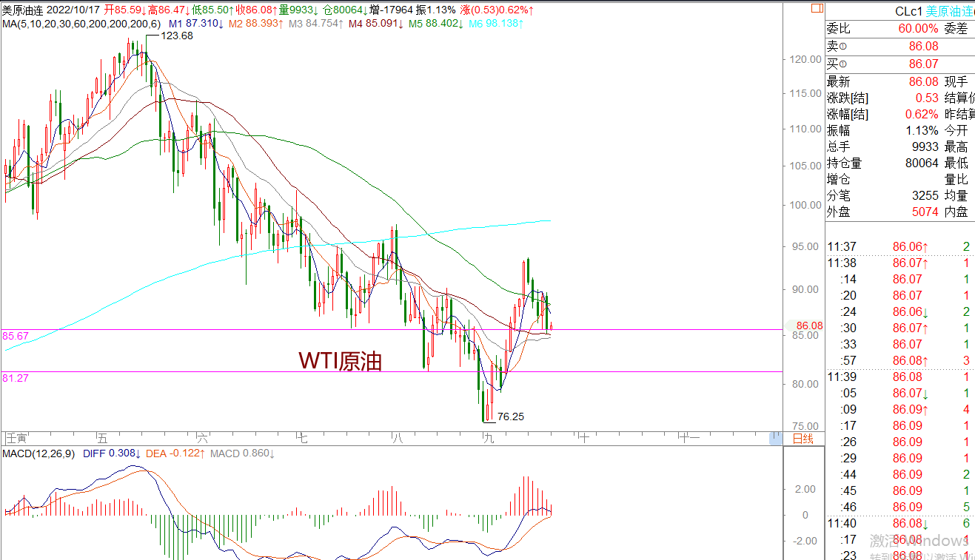Click the :09 tick row with volume 4
The height and width of the screenshot is (560, 975).
pyautogui.click(x=900, y=409)
